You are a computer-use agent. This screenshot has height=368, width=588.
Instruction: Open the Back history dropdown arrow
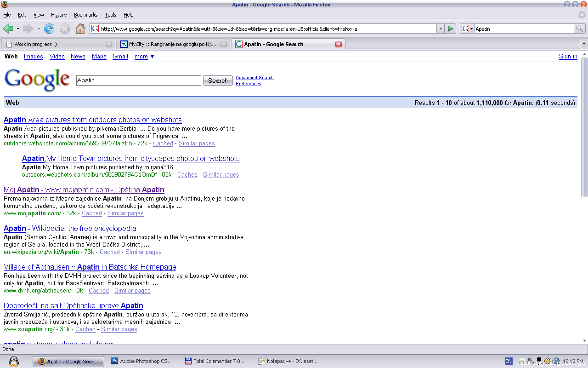pos(18,29)
